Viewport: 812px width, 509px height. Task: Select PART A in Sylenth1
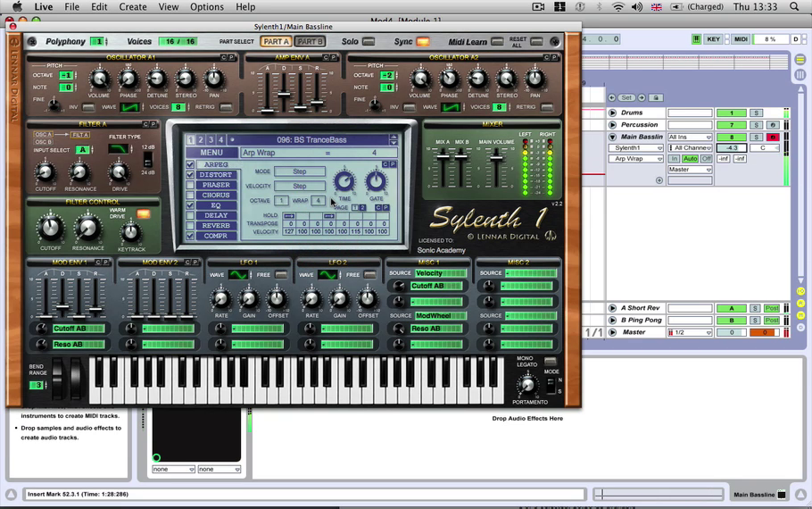276,41
